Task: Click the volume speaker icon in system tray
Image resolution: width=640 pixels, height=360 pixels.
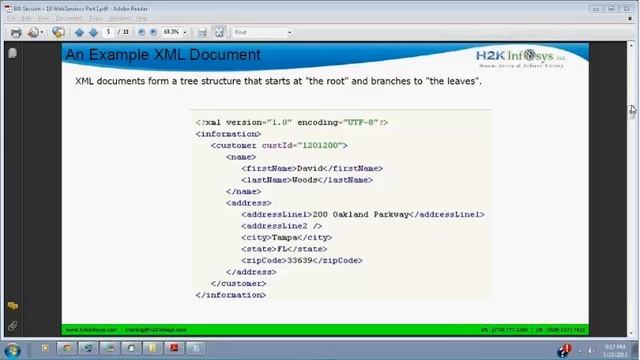Action: pos(591,350)
